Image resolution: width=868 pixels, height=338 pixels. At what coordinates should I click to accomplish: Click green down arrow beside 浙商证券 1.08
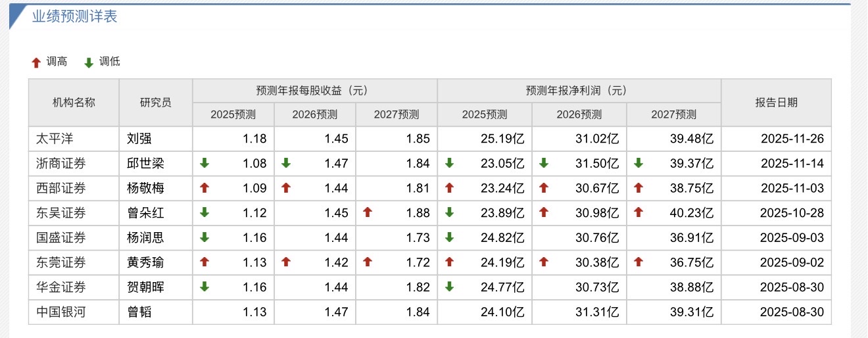(205, 163)
